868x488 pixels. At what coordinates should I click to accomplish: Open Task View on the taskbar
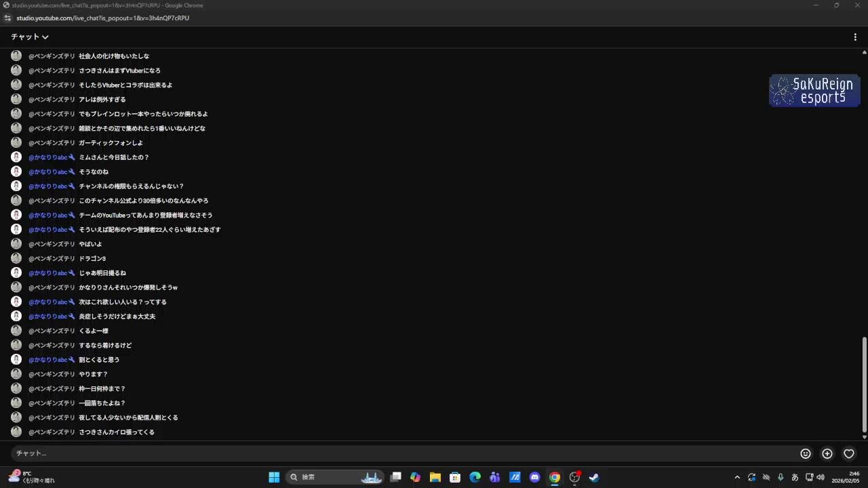396,477
